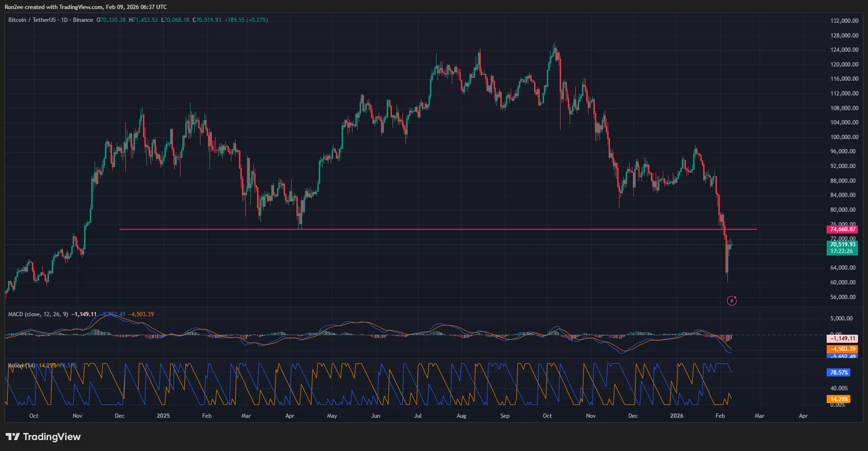Click the green 70,519.93 current price label
This screenshot has height=451, width=868.
point(842,244)
